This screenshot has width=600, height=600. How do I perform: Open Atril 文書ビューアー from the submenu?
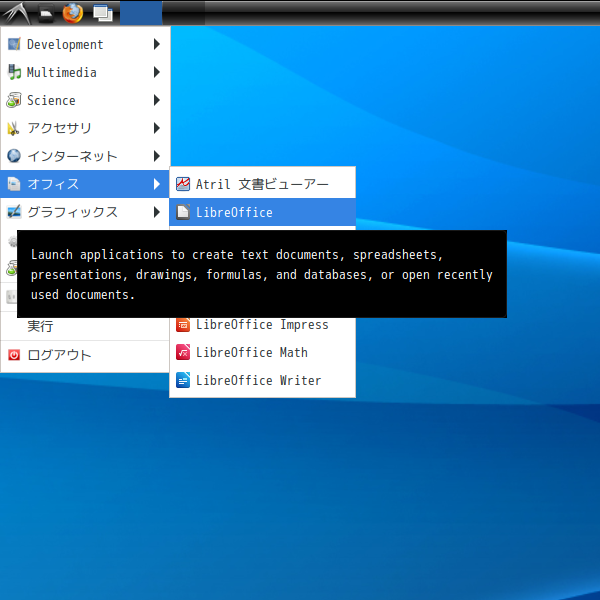tap(262, 184)
